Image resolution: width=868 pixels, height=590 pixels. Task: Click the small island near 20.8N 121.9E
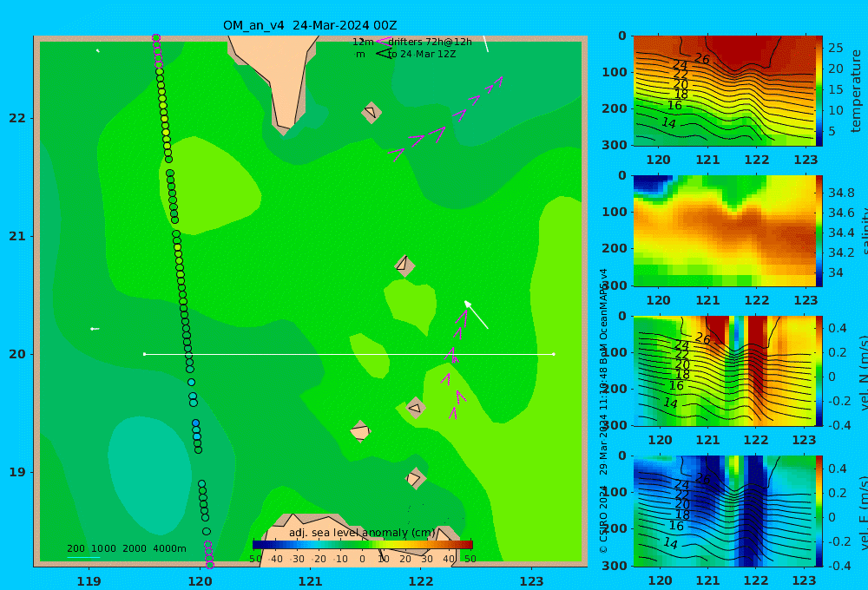click(x=404, y=265)
